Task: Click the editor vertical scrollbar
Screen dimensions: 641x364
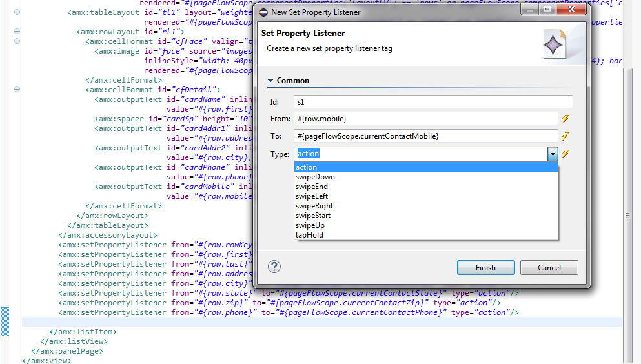Action: tap(627, 216)
